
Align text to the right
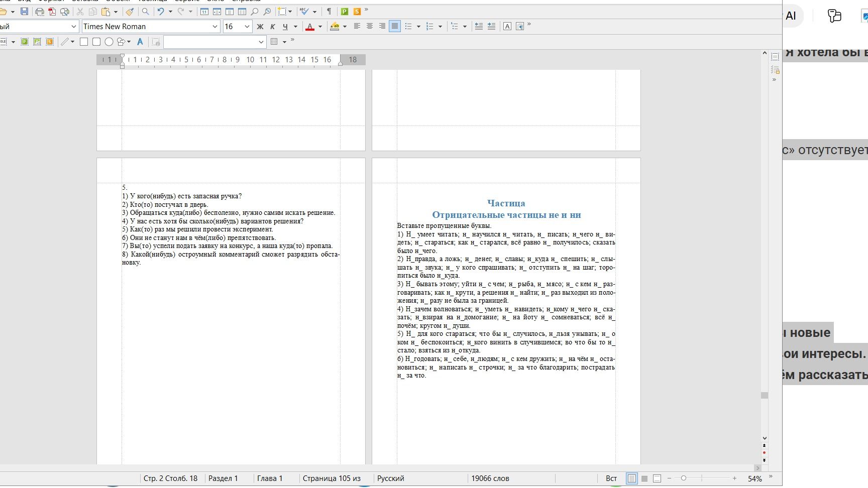382,26
